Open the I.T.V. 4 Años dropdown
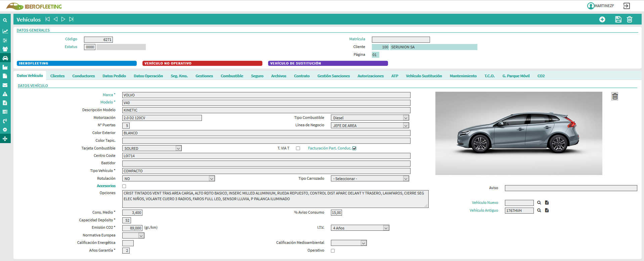The image size is (644, 261). coord(386,228)
